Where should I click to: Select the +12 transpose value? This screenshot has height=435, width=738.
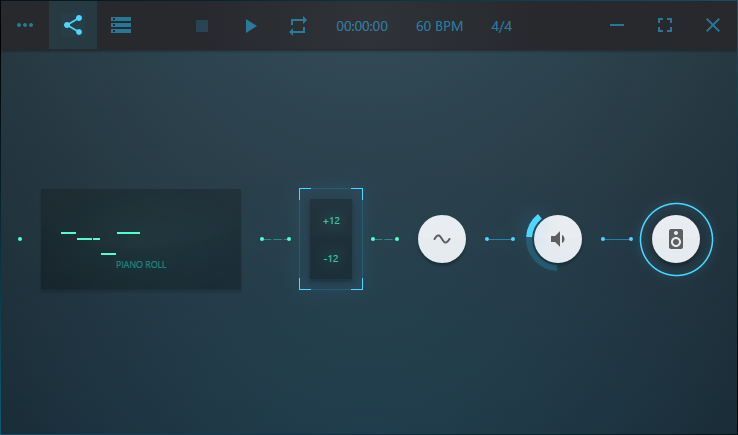[331, 221]
